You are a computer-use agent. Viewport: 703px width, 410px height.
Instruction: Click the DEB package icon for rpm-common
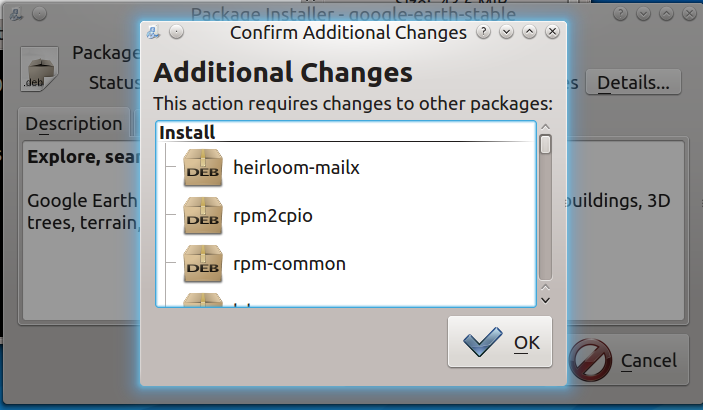click(x=203, y=264)
